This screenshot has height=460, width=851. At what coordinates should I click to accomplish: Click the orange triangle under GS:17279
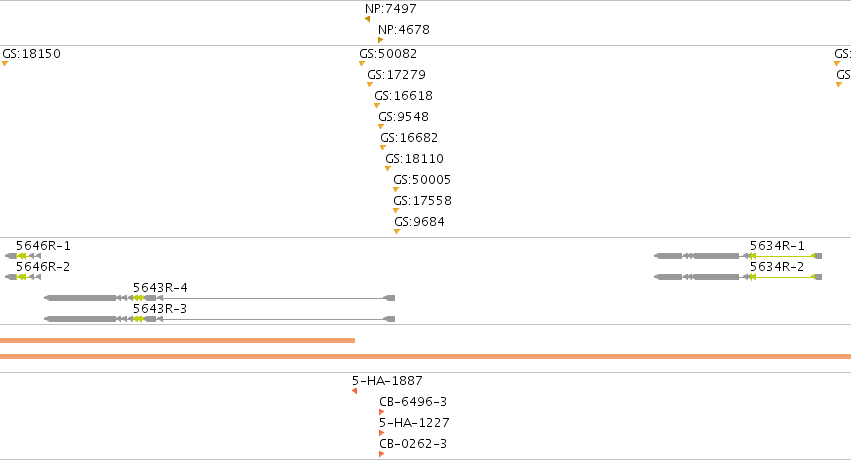click(370, 85)
